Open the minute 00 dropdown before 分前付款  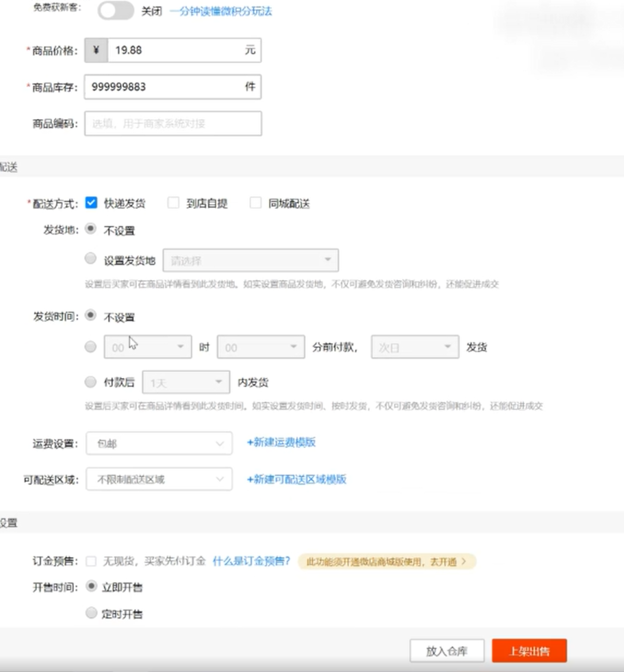click(261, 347)
